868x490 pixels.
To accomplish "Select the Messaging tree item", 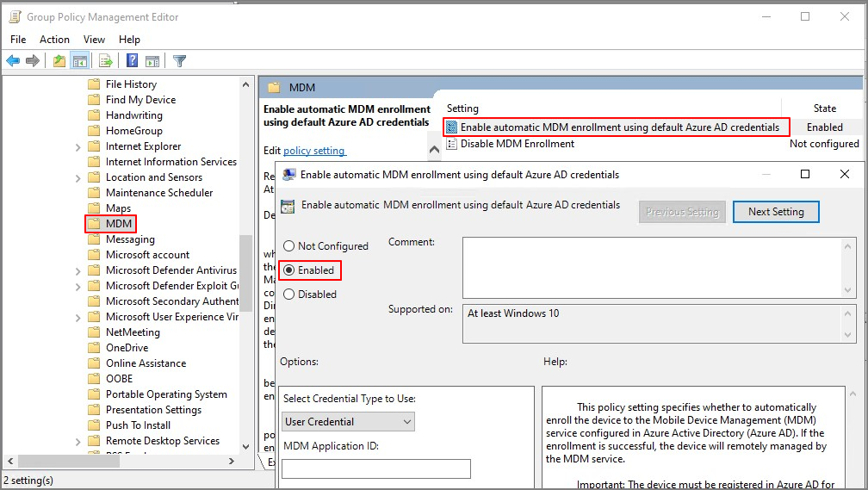I will 130,239.
